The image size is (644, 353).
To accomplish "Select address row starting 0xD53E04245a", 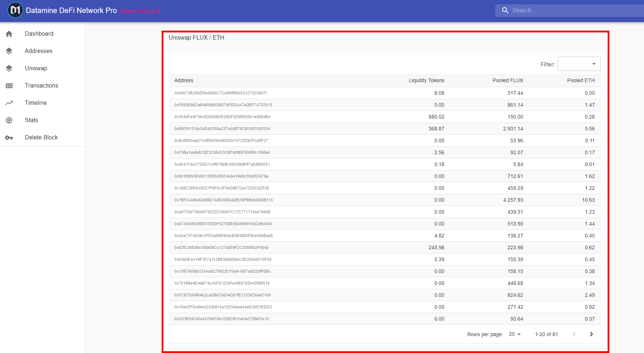I will [384, 319].
